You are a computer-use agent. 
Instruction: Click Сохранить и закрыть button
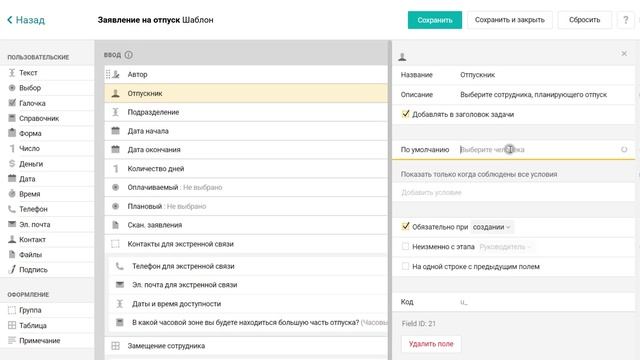[509, 20]
